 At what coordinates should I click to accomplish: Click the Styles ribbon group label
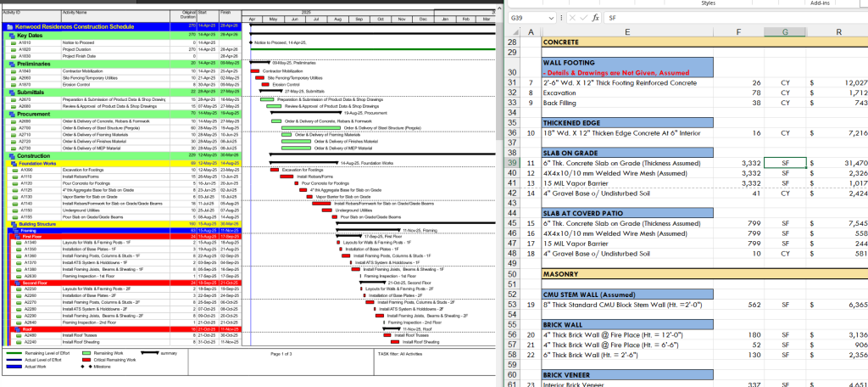[708, 3]
